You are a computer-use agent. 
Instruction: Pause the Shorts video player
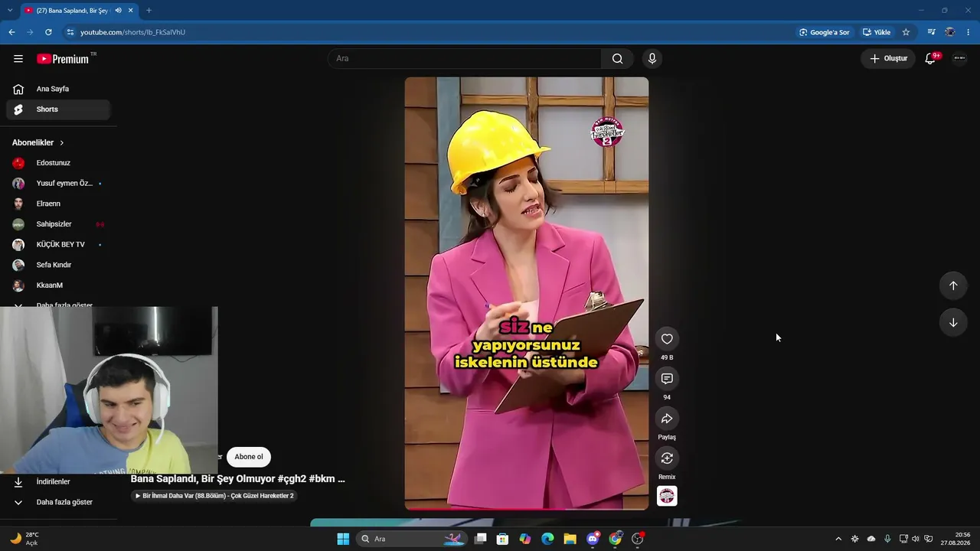coord(527,293)
